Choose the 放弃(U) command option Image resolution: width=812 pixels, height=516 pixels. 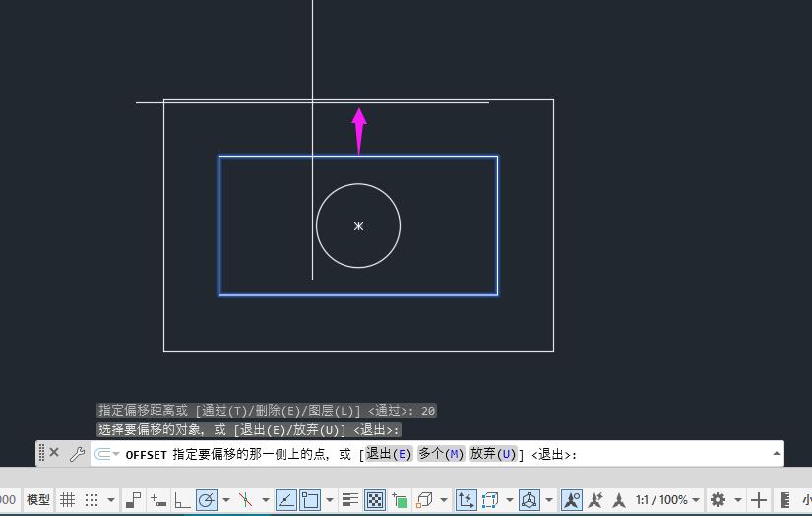tap(493, 454)
